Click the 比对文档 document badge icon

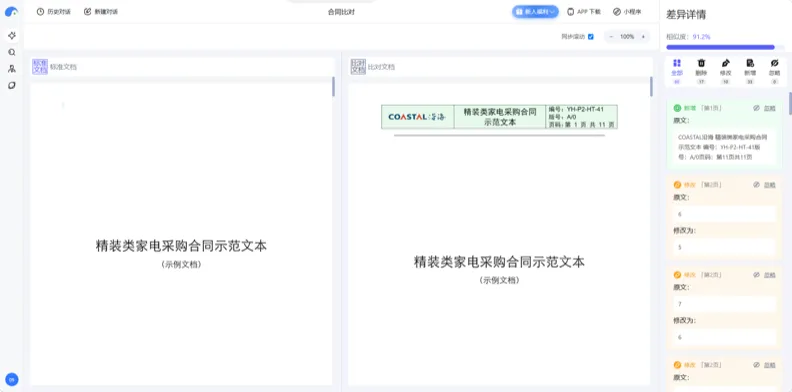click(x=358, y=67)
